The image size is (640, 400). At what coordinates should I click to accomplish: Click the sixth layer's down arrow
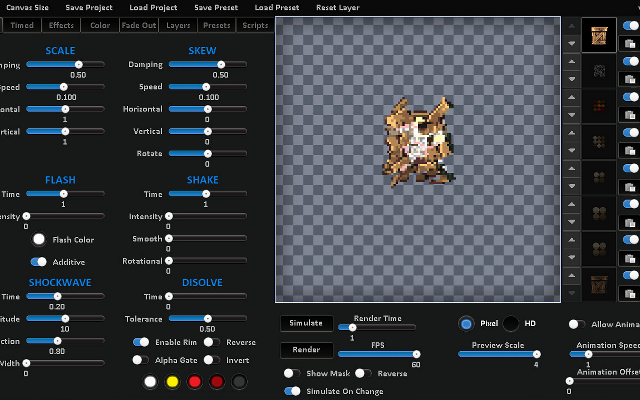click(571, 222)
